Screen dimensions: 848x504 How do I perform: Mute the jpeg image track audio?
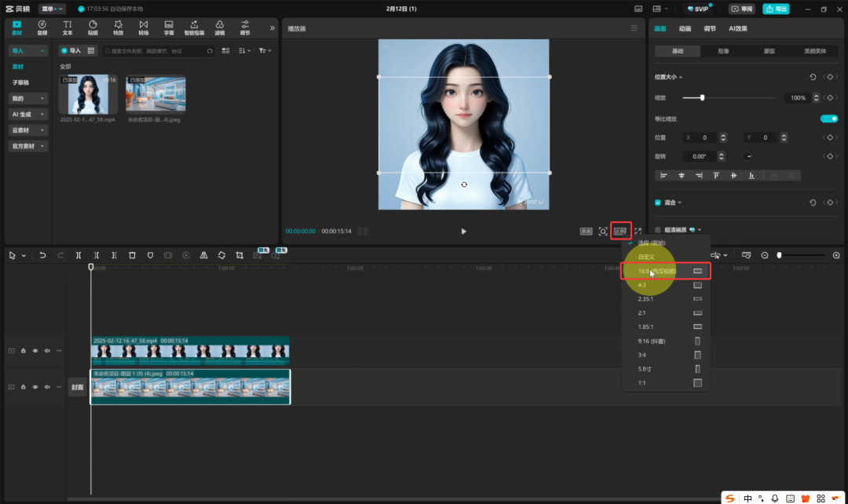pos(47,387)
